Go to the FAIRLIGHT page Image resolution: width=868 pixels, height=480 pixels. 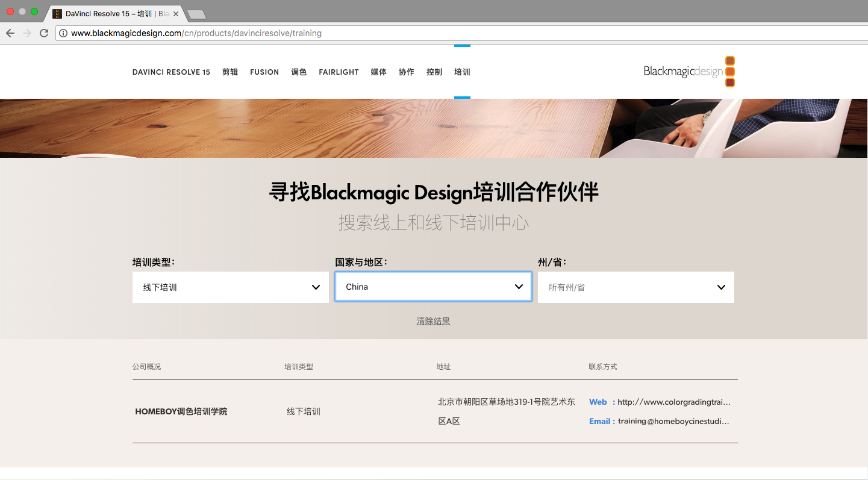tap(339, 72)
